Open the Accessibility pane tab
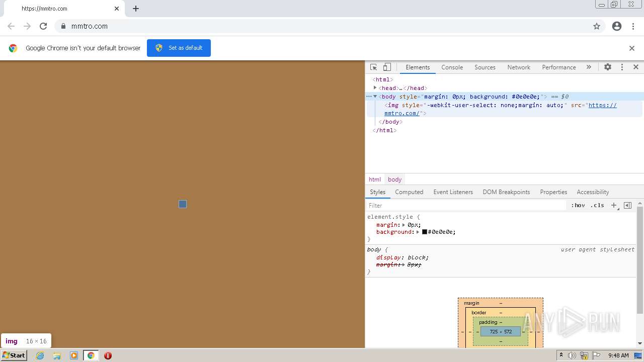Screen dimensions: 644x362 (593, 192)
